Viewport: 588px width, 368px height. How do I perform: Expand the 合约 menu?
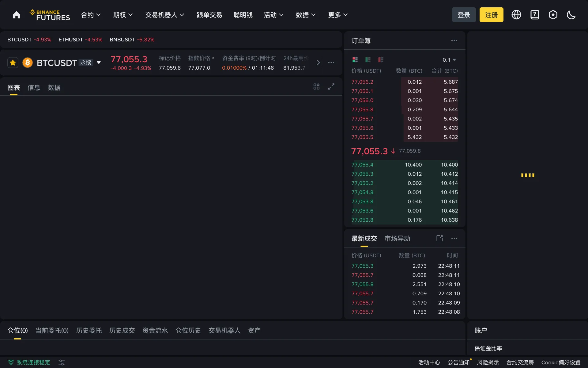(x=91, y=15)
